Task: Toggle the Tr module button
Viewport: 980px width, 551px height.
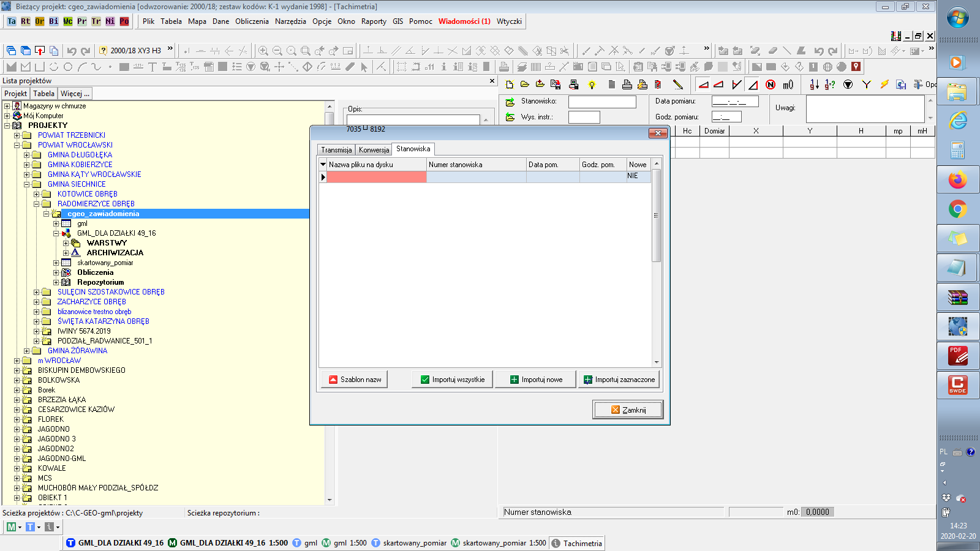Action: click(x=96, y=21)
